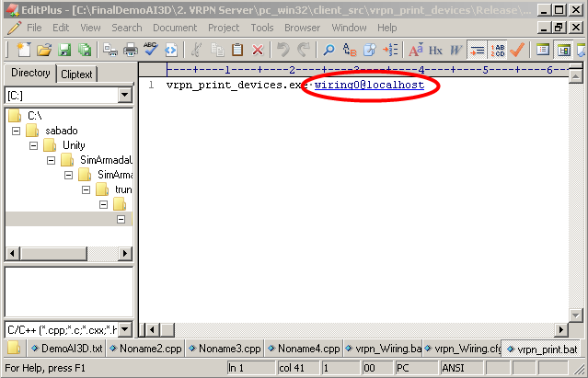Toggle the Word wrap W button
588x378 pixels.
coord(455,50)
